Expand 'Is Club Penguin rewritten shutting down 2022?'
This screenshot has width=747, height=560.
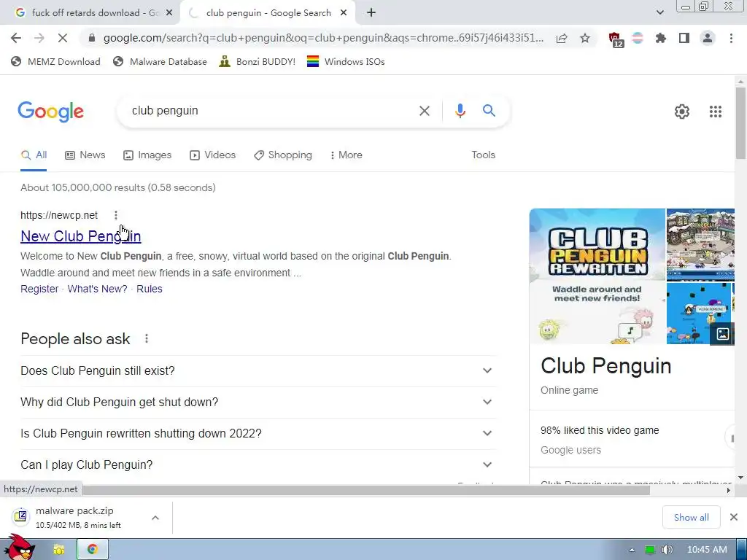[258, 433]
